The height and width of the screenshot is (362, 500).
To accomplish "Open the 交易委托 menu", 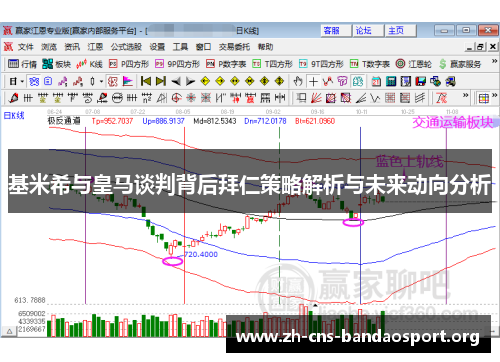I will click(234, 47).
